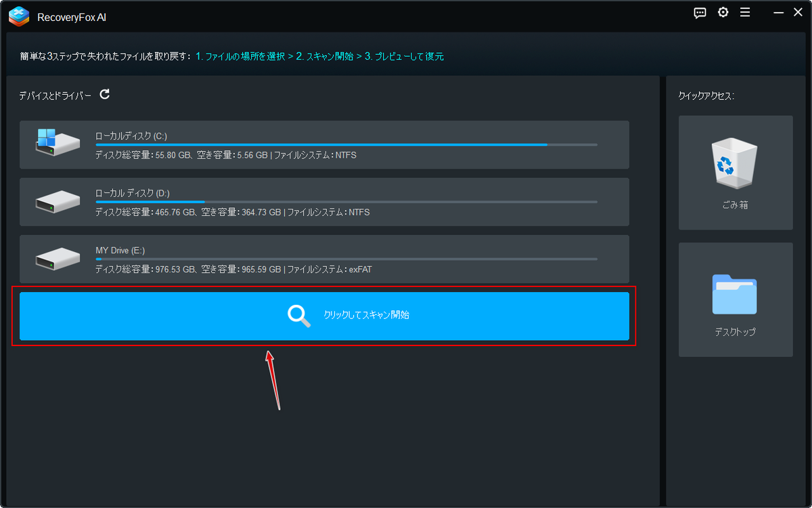Viewport: 812px width, 508px height.
Task: Open the デスクトップ (Desktop) quick access icon
Action: point(736,293)
